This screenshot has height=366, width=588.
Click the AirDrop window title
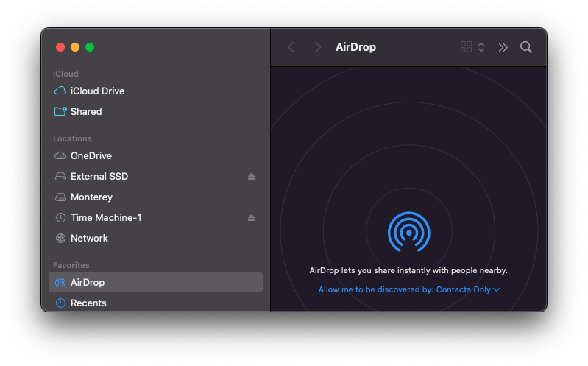[355, 47]
